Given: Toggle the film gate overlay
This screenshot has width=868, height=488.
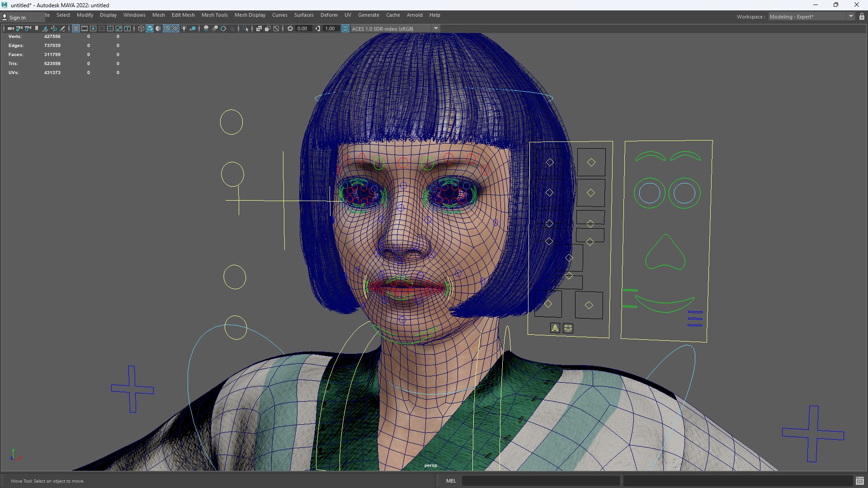Looking at the screenshot, I should [x=85, y=28].
